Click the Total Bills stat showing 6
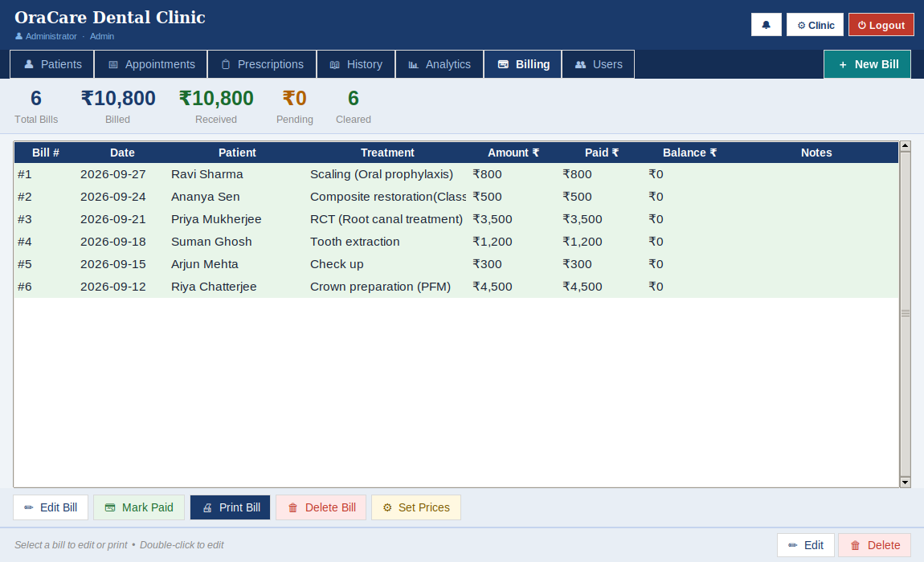This screenshot has height=562, width=924. point(36,107)
